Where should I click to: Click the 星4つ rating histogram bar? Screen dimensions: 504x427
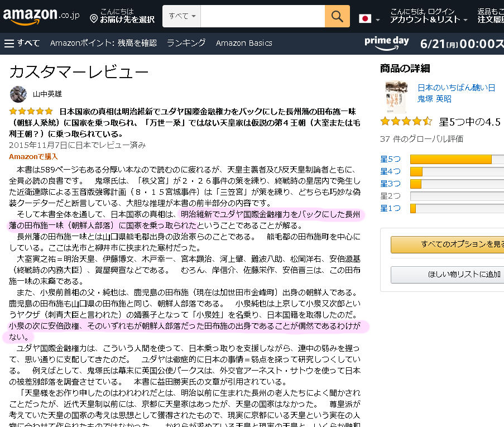(x=457, y=172)
